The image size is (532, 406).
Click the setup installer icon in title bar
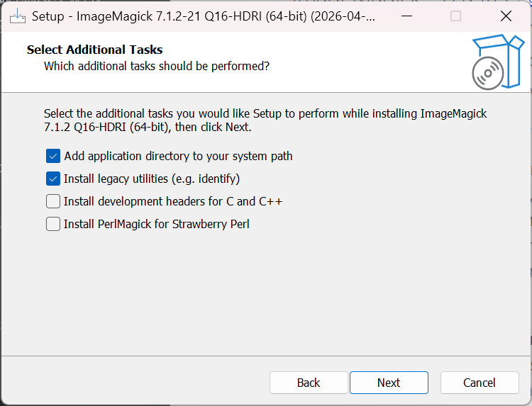(x=17, y=16)
